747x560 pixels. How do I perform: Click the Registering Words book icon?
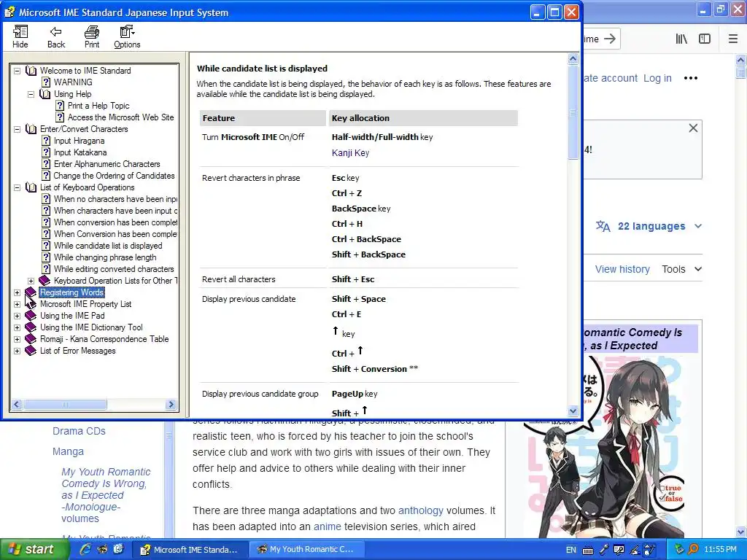click(x=31, y=292)
